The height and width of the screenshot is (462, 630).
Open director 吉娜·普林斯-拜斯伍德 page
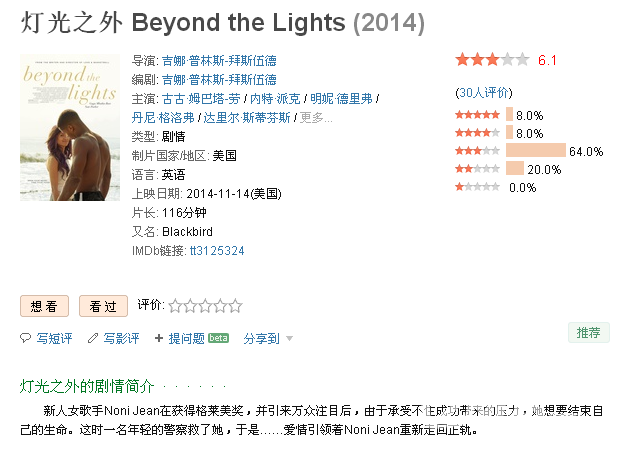219,61
